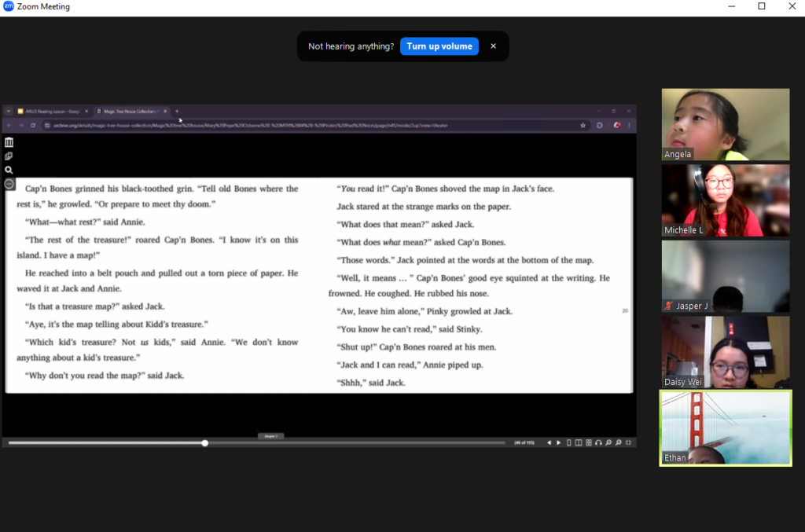Click the page count indicator in reader toolbar

click(x=524, y=442)
